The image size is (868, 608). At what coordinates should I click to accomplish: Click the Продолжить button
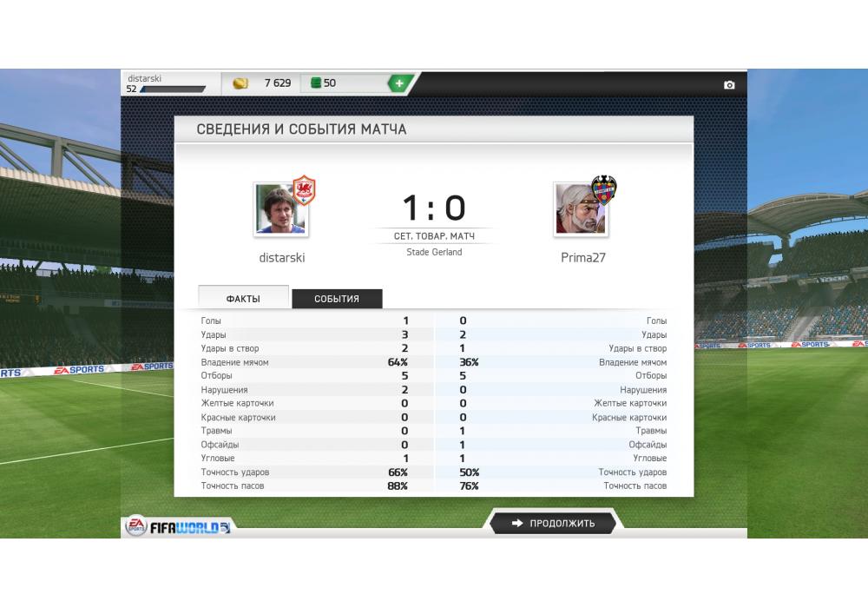pos(553,523)
